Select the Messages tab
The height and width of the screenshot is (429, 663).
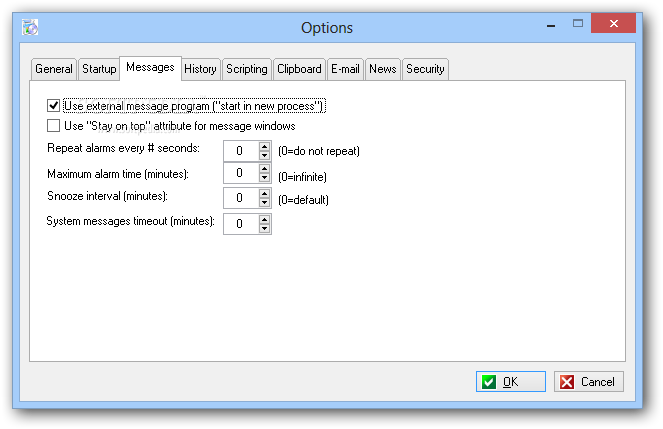point(151,68)
